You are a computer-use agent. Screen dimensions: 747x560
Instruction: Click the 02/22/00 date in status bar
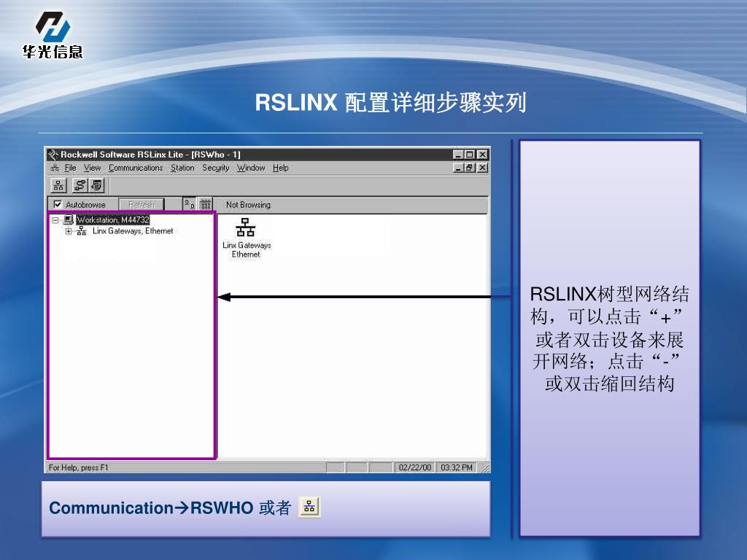pos(414,467)
